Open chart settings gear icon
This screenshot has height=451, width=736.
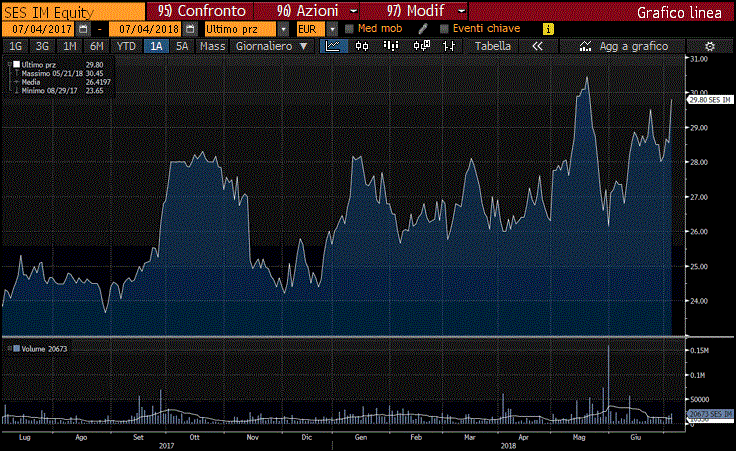pyautogui.click(x=709, y=46)
